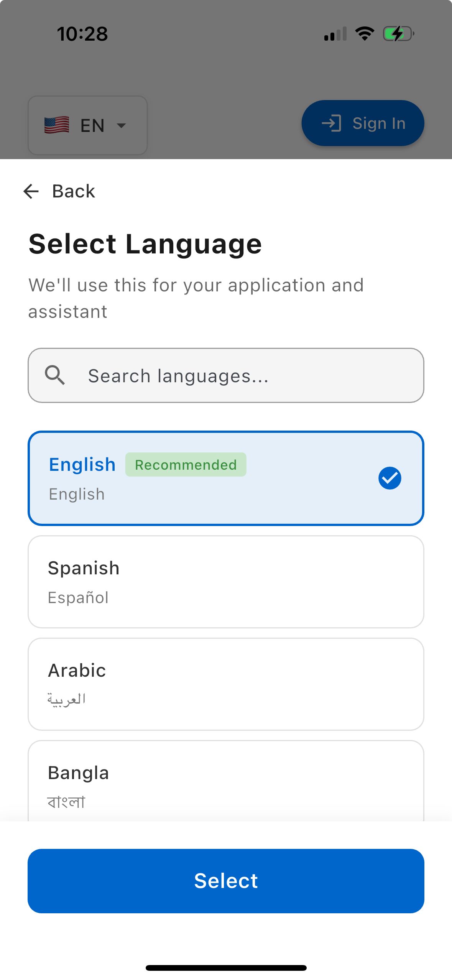452x980 pixels.
Task: Click the sign-in arrow icon on Sign In button
Action: (x=333, y=123)
